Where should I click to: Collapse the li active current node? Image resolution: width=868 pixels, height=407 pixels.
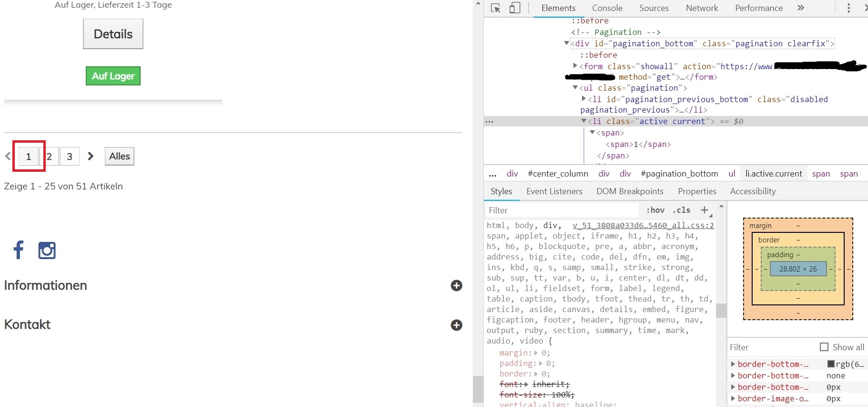coord(584,121)
